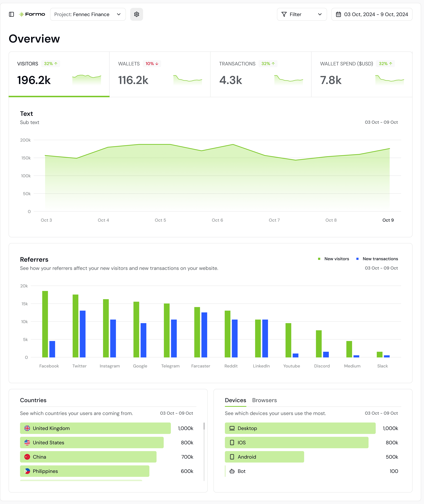Click the Overview page heading
424x504 pixels.
pos(34,39)
